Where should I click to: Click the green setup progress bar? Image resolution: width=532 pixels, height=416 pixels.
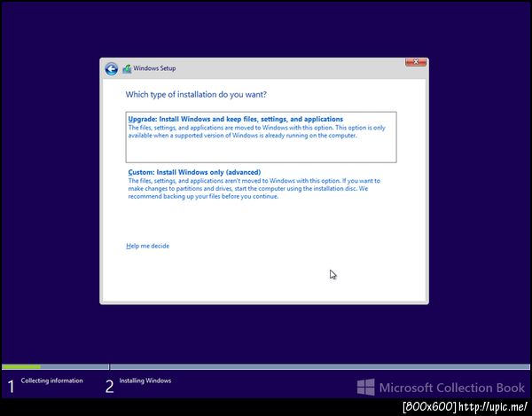[x=21, y=367]
